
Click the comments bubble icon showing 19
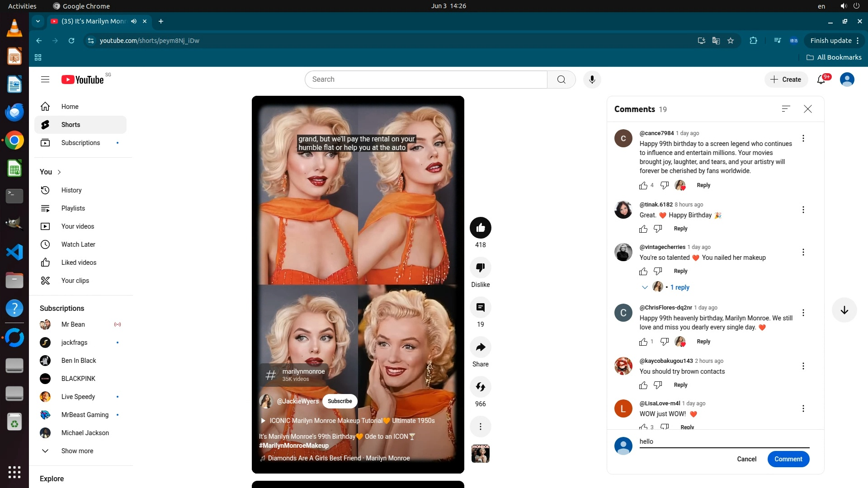(480, 308)
